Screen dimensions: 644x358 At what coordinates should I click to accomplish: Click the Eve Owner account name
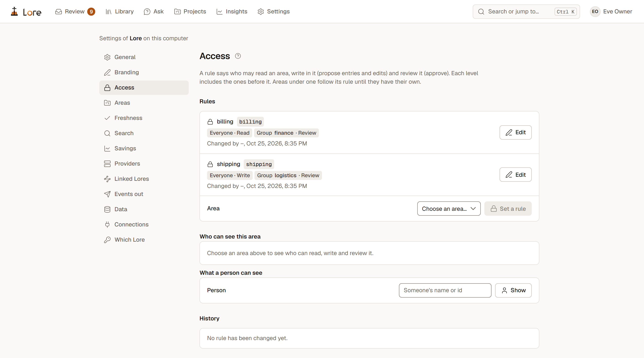coord(617,11)
